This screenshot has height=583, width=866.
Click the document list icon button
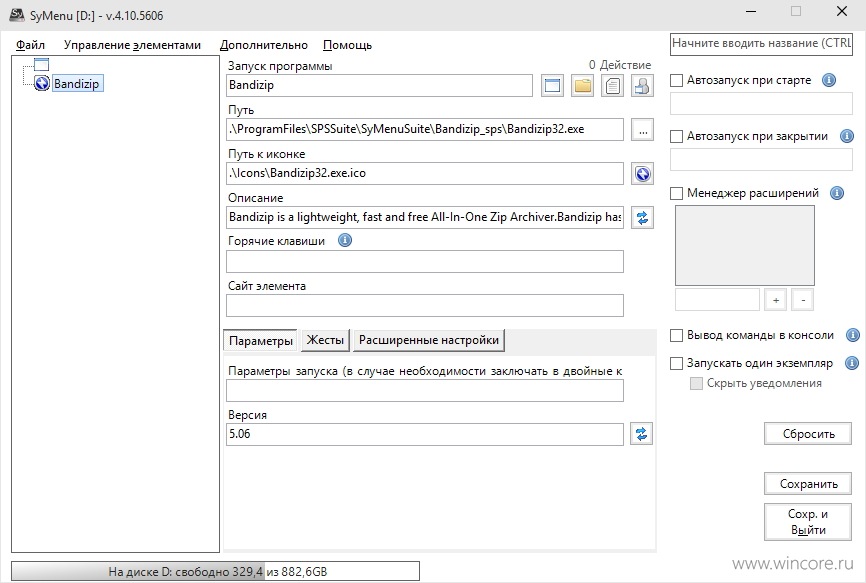coord(612,86)
